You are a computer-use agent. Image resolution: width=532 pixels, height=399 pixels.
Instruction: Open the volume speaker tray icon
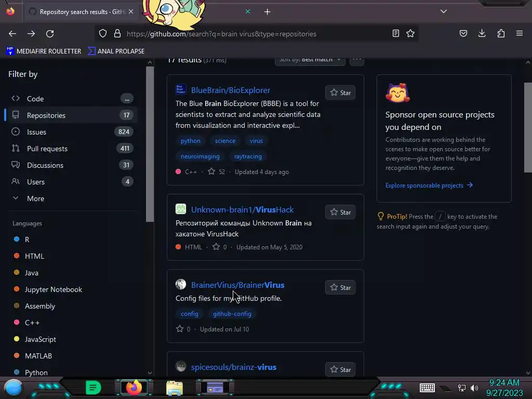474,388
